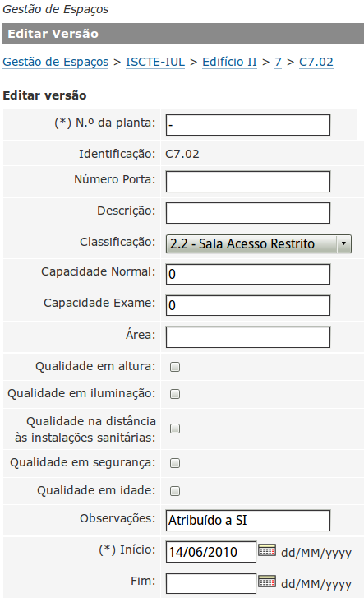Focus the N.º da planta field
This screenshot has height=598, width=364.
[x=248, y=125]
